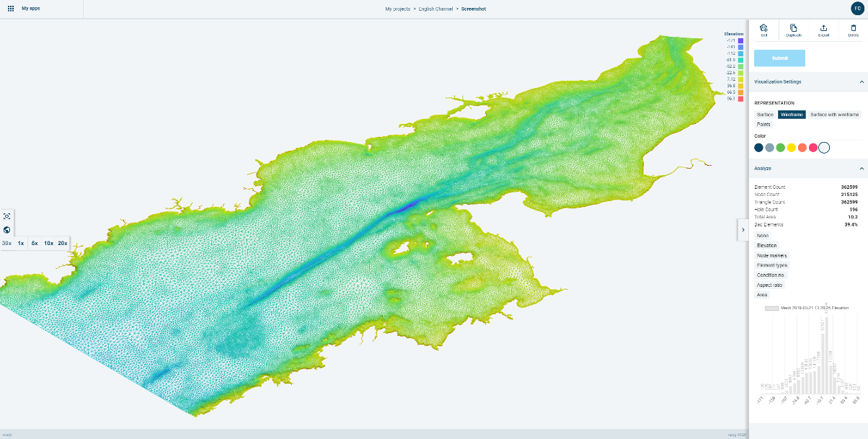Open English Channel breadcrumb link

point(435,9)
